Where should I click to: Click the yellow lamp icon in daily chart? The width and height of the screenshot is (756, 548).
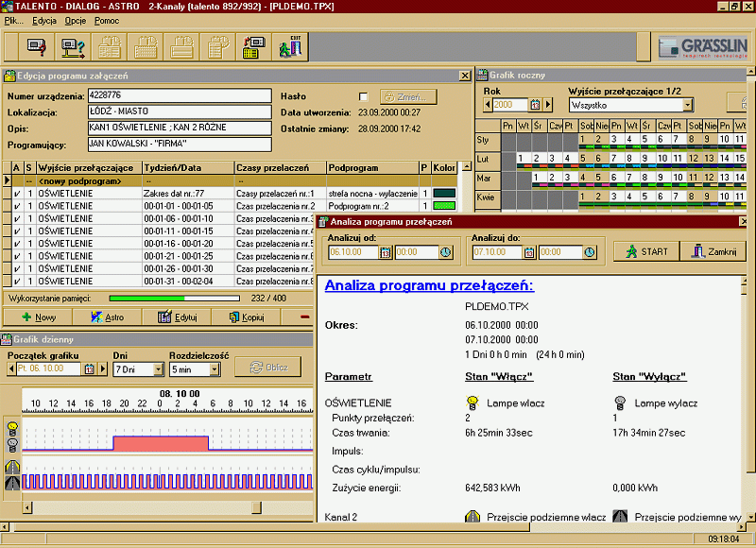pyautogui.click(x=12, y=425)
